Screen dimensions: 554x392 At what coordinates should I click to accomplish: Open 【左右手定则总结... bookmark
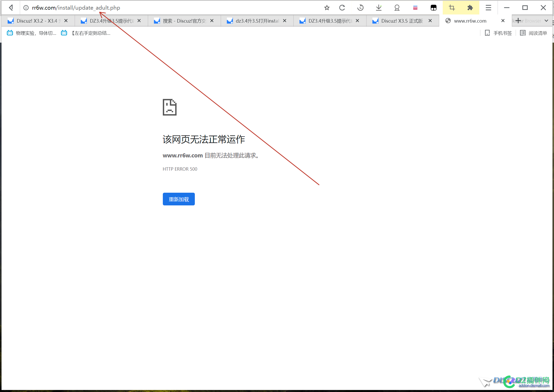pos(86,33)
